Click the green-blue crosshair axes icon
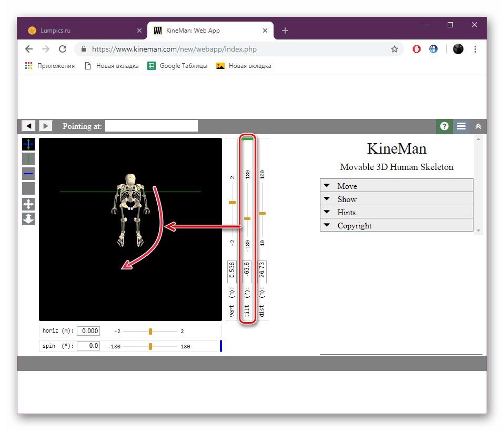504x431 pixels. point(28,144)
